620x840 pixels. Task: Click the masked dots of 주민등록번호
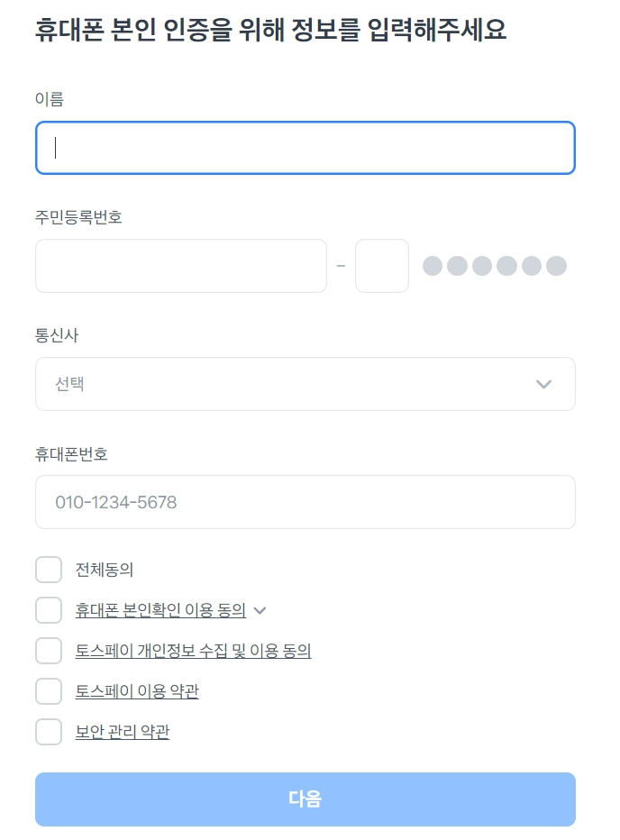[495, 266]
